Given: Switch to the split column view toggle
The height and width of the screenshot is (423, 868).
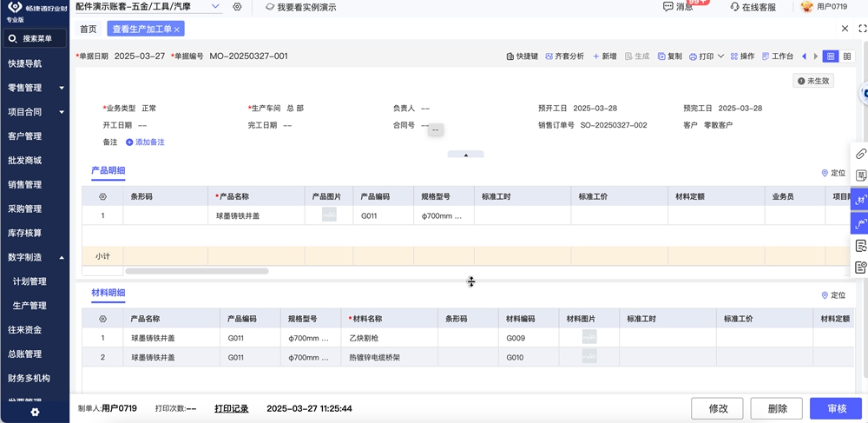Looking at the screenshot, I should [847, 56].
